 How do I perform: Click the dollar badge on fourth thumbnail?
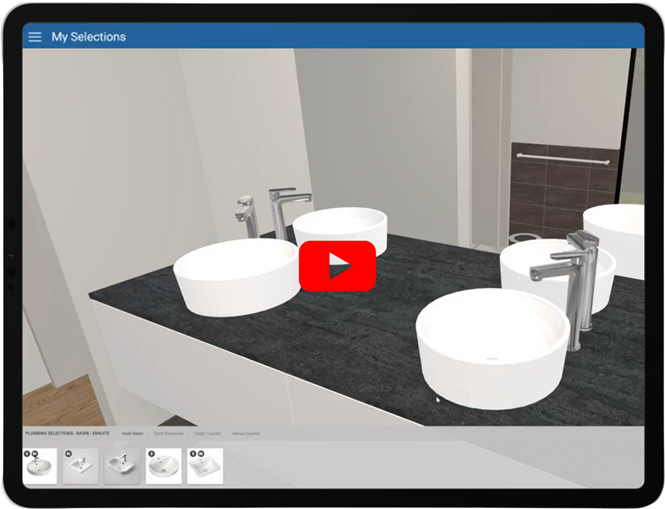[151, 454]
